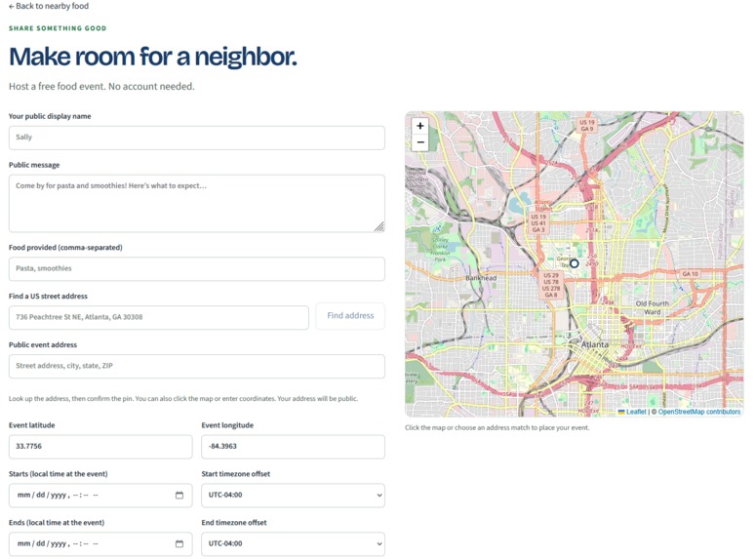Image resolution: width=756 pixels, height=559 pixels.
Task: Click the 'Make room for a neighbor.' heading
Action: [153, 57]
